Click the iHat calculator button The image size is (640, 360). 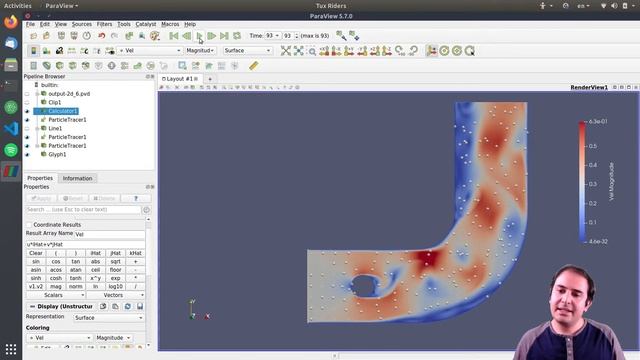[96, 253]
